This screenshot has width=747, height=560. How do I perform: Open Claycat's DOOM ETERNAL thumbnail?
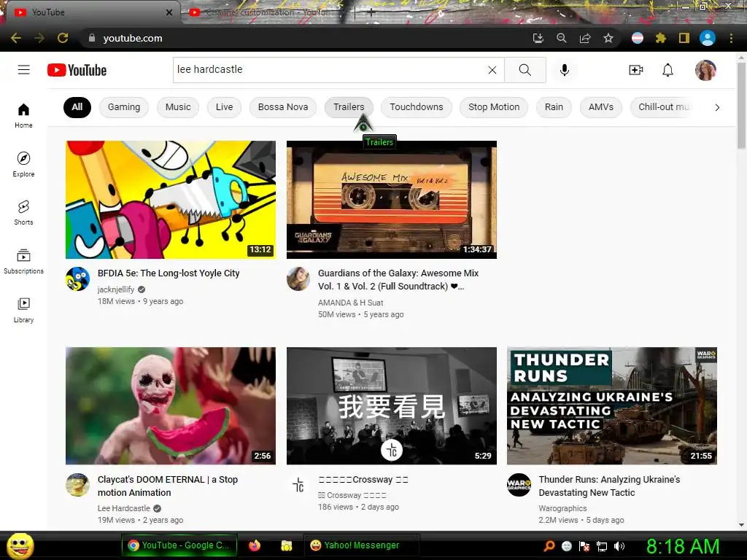(171, 405)
